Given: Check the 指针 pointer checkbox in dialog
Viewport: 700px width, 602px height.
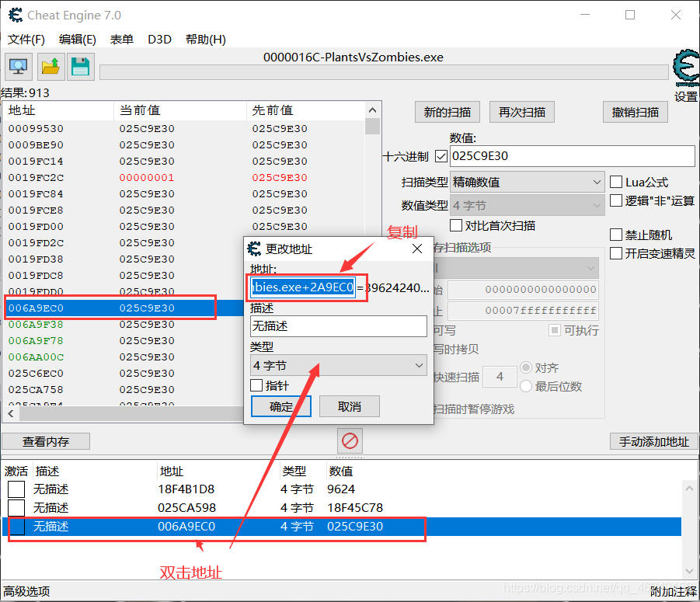Looking at the screenshot, I should point(256,385).
